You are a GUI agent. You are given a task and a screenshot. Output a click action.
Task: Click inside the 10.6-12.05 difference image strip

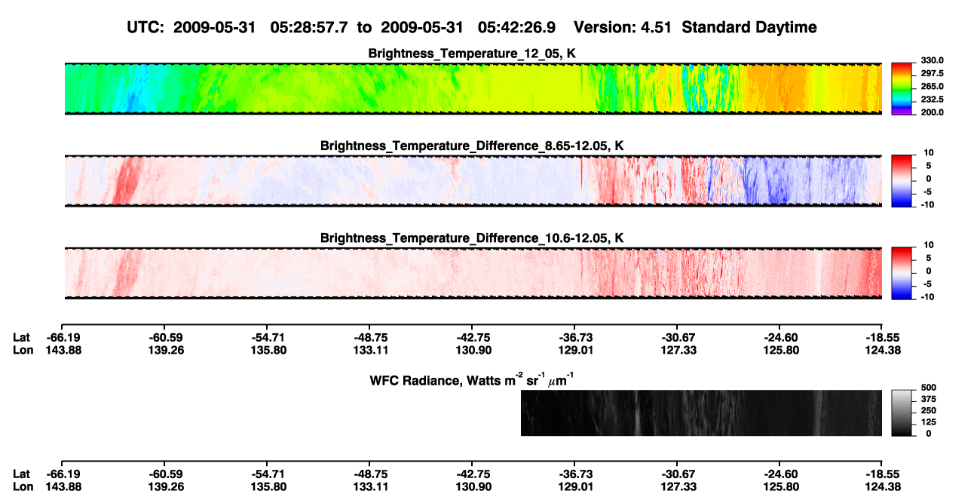point(473,273)
